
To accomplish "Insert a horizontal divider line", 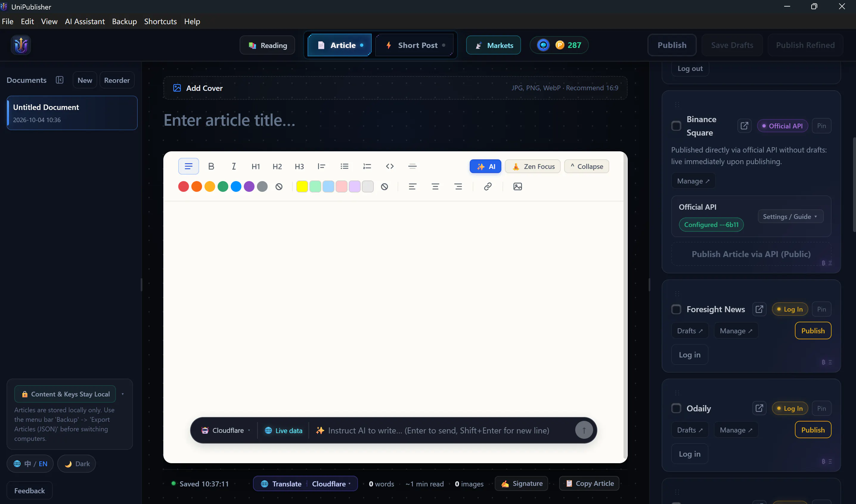I will tap(412, 167).
